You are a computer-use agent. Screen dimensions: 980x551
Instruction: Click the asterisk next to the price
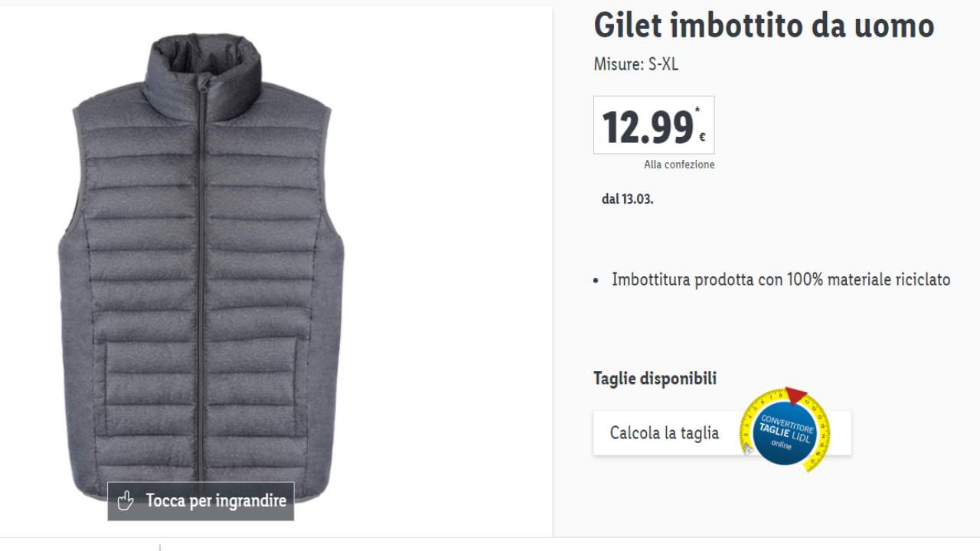tap(697, 110)
